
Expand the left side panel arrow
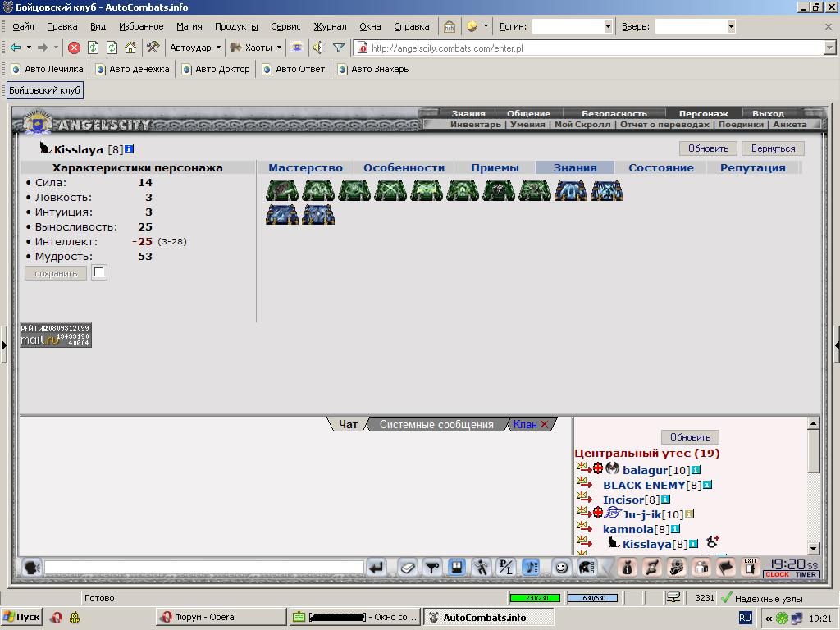pos(4,345)
